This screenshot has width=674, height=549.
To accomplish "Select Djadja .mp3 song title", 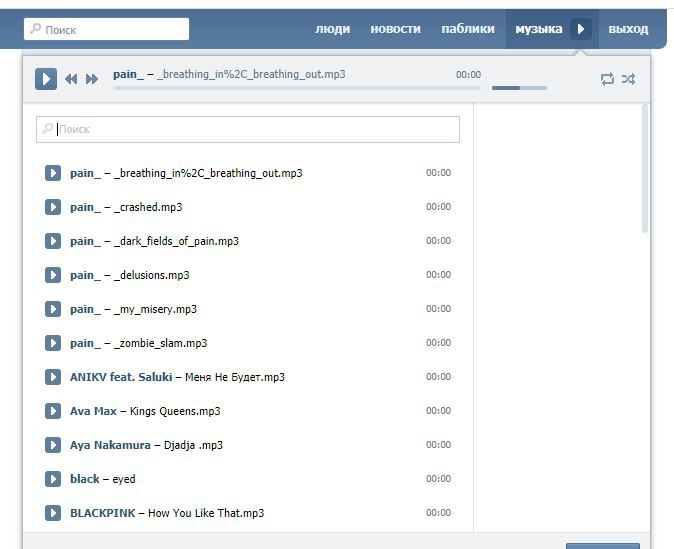I will coord(193,445).
